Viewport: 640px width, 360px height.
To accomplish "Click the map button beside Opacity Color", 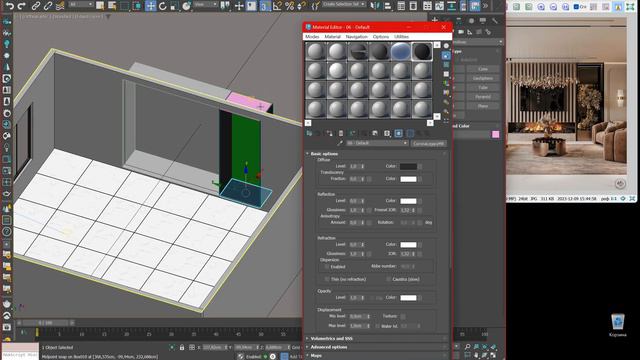I will [x=420, y=298].
